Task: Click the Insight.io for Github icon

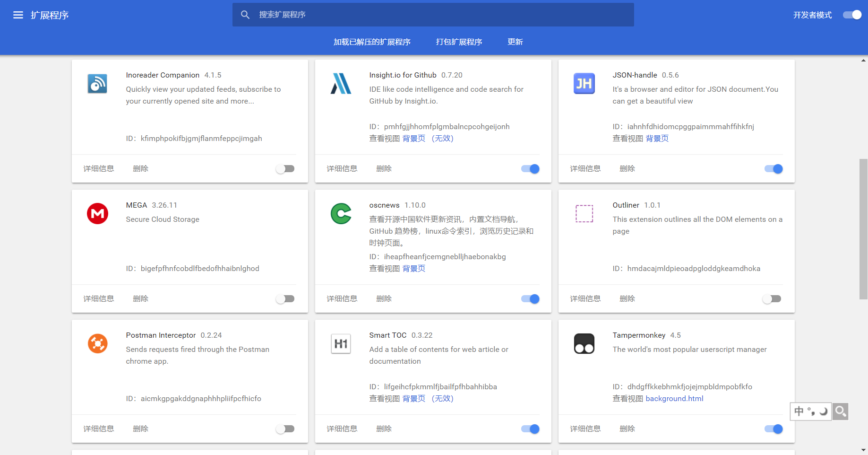Action: pyautogui.click(x=341, y=84)
